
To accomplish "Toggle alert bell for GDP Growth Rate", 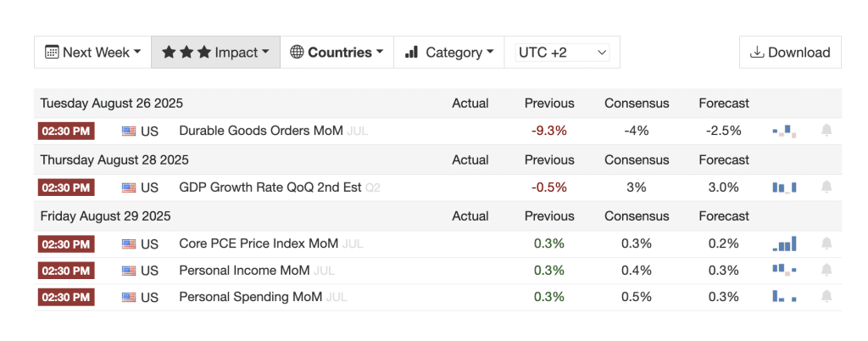I will pos(826,187).
